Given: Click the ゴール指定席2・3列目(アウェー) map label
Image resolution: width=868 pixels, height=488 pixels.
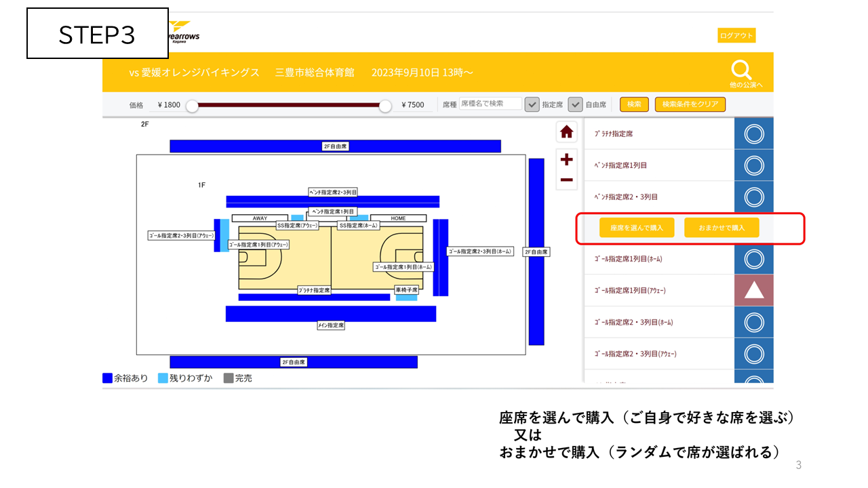Looking at the screenshot, I should (181, 236).
